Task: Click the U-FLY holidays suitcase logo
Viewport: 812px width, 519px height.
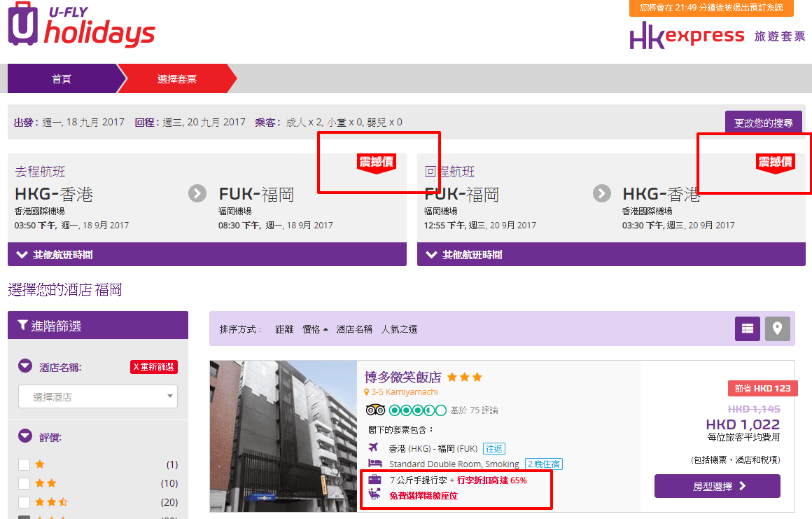Action: pyautogui.click(x=22, y=25)
